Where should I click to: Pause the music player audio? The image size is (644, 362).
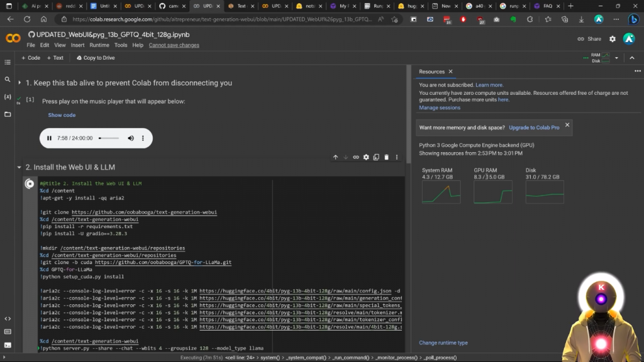pos(49,138)
